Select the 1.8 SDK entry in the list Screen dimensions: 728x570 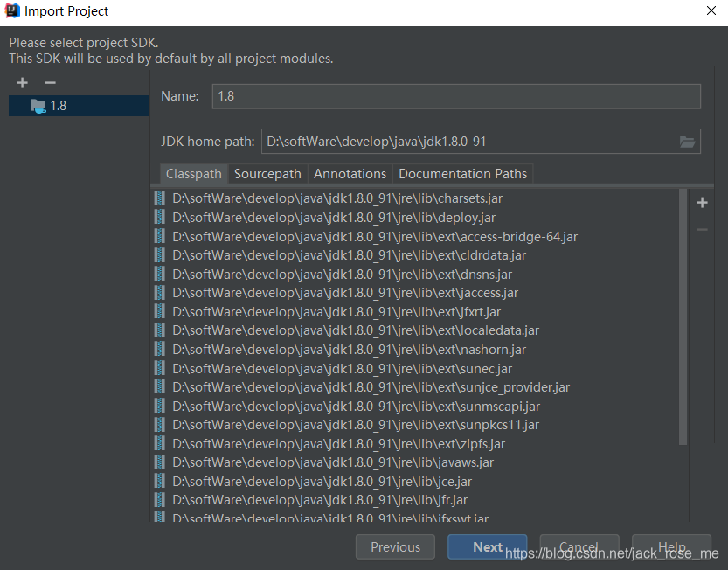pyautogui.click(x=79, y=106)
